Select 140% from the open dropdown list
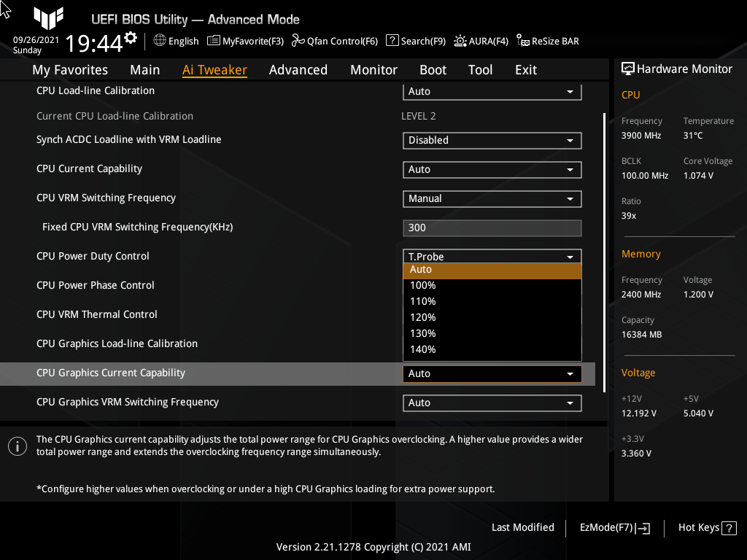The height and width of the screenshot is (560, 747). [492, 349]
